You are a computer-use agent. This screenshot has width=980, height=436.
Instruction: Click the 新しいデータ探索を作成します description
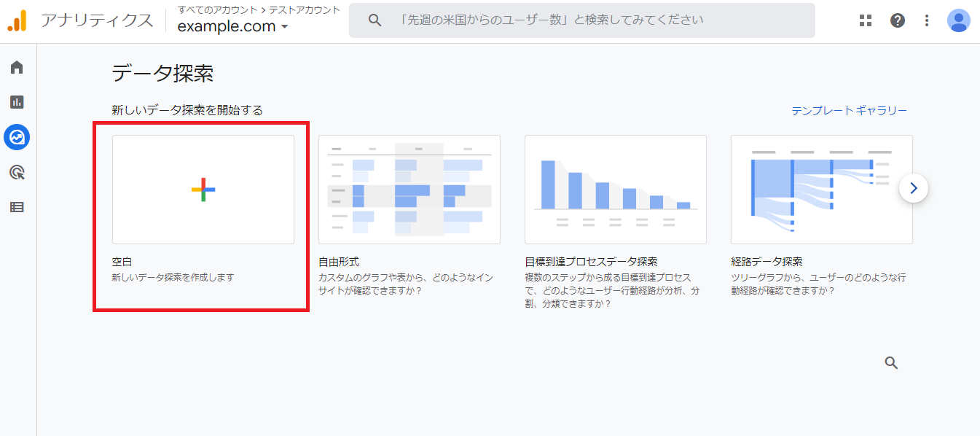point(173,278)
